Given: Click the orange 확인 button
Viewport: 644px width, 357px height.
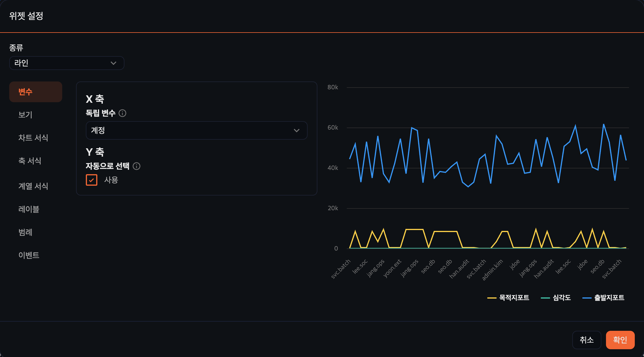Looking at the screenshot, I should [x=620, y=340].
